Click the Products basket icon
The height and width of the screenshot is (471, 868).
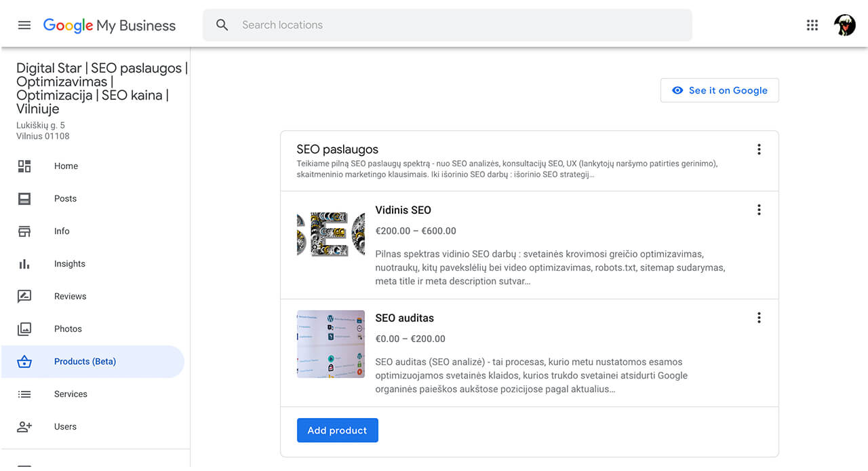pos(24,362)
